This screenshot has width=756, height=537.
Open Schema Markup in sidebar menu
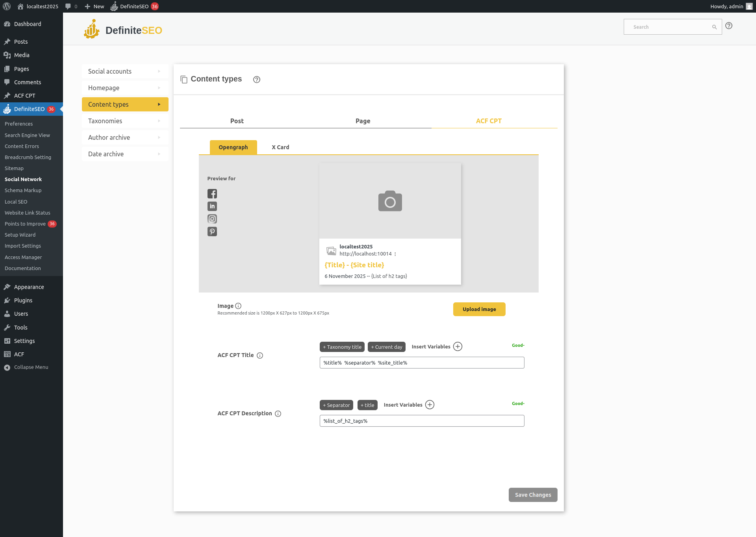(23, 190)
